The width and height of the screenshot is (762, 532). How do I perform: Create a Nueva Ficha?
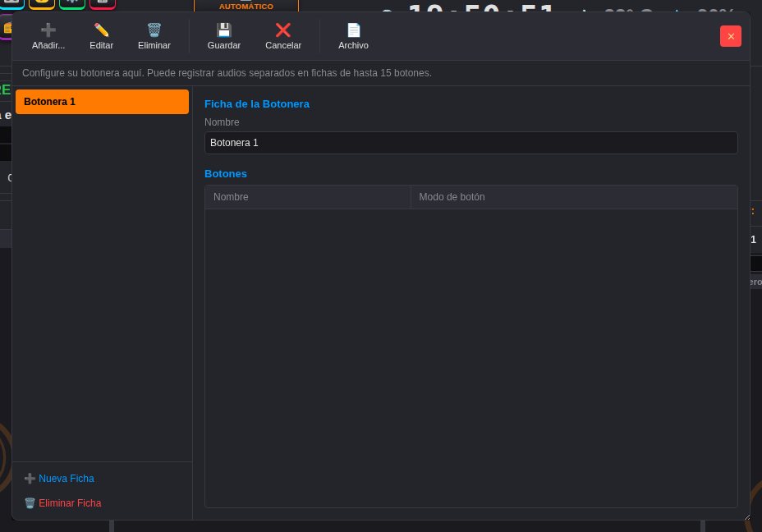pos(59,479)
